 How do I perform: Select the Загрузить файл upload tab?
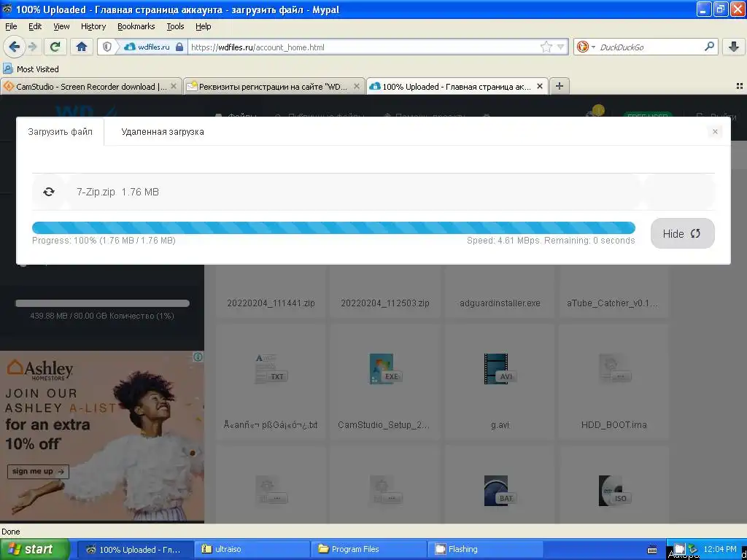(60, 132)
